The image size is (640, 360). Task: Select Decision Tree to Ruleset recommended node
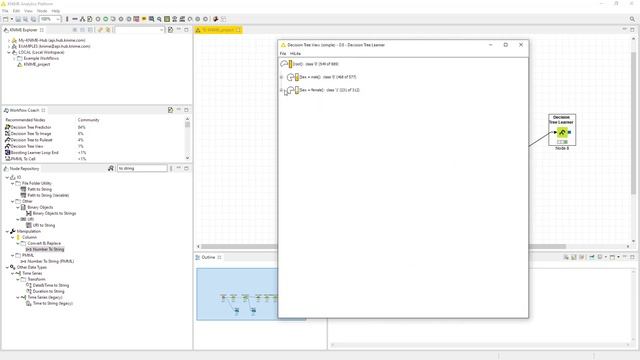[x=31, y=140]
